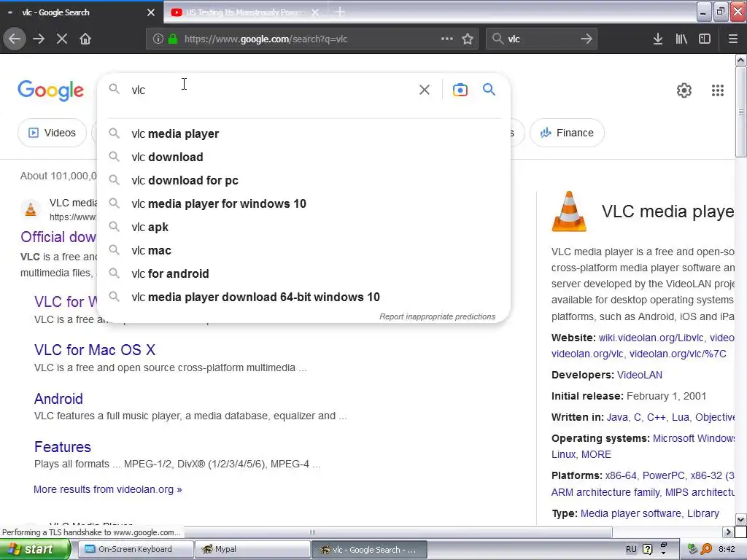Image resolution: width=747 pixels, height=560 pixels.
Task: Open the downloads panel
Action: pos(658,39)
